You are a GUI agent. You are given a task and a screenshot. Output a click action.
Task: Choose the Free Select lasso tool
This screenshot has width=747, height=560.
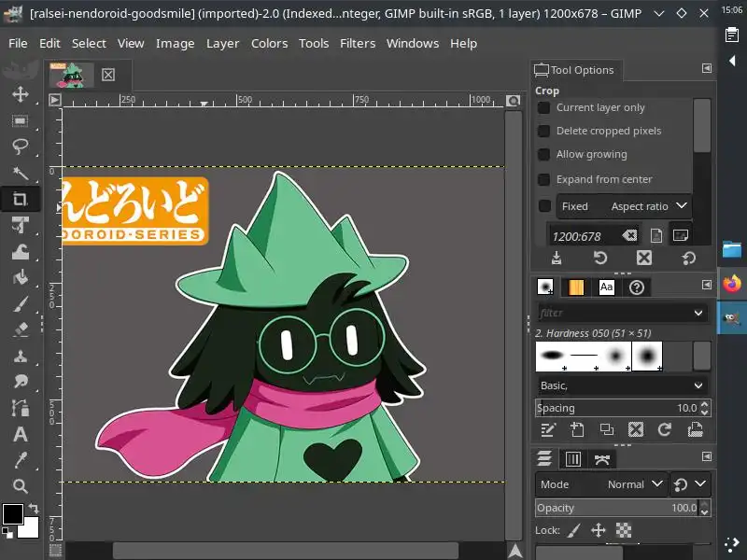20,147
